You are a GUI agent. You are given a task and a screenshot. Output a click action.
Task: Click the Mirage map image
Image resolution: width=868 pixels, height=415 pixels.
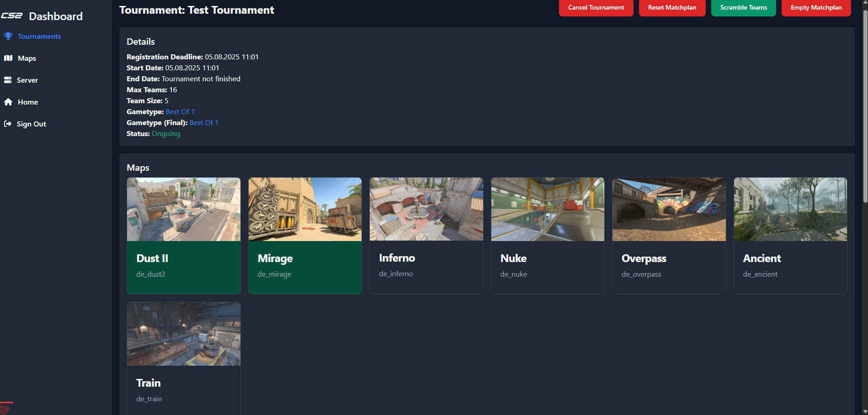pyautogui.click(x=305, y=209)
